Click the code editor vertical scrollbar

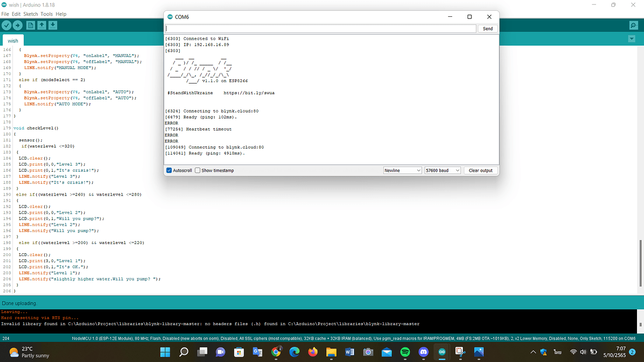(641, 261)
